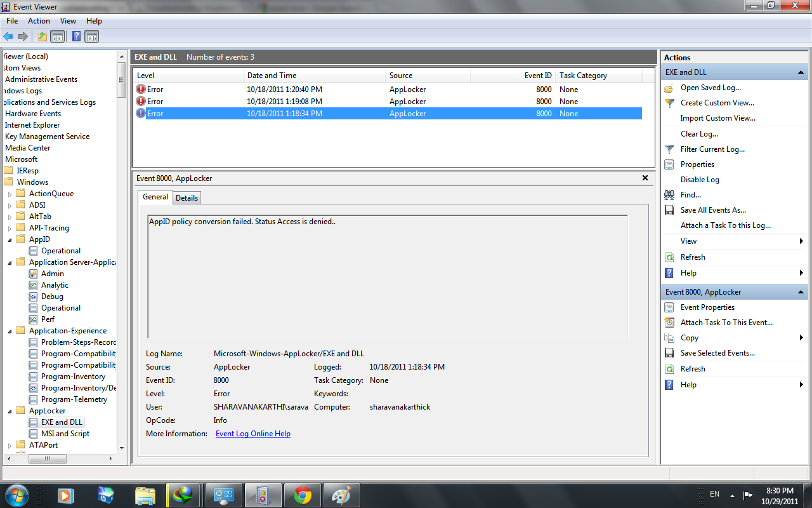812x508 pixels.
Task: Sort by Task Category column header
Action: (598, 76)
